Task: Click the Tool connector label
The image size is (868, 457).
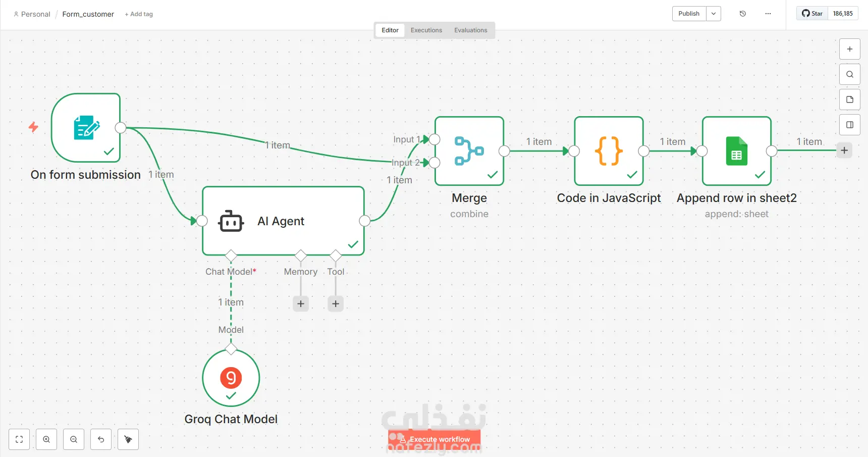Action: pyautogui.click(x=336, y=272)
